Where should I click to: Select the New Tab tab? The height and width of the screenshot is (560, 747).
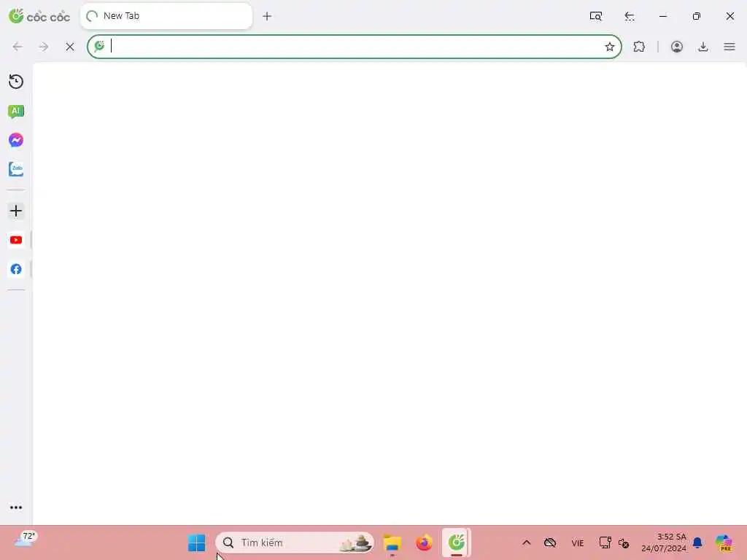tap(166, 16)
